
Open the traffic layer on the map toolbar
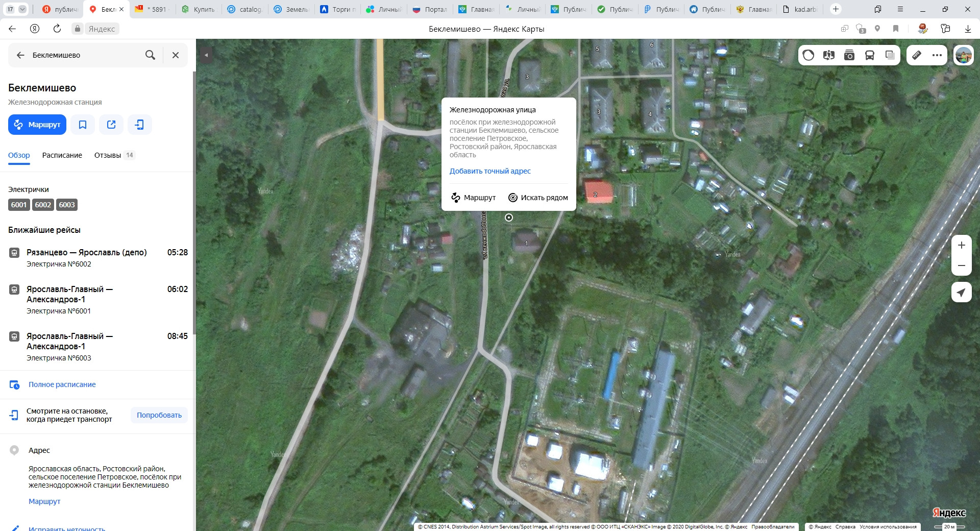pyautogui.click(x=808, y=55)
